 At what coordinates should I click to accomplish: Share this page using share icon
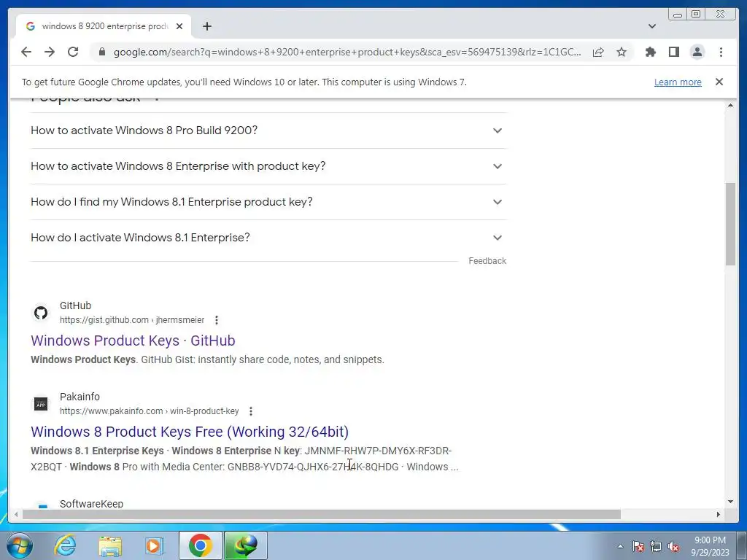coord(598,52)
